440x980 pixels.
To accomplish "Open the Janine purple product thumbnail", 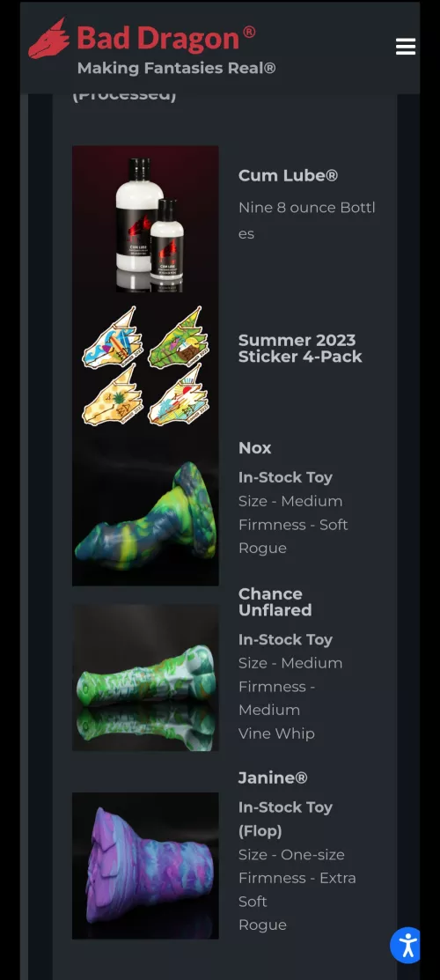I will coord(145,866).
